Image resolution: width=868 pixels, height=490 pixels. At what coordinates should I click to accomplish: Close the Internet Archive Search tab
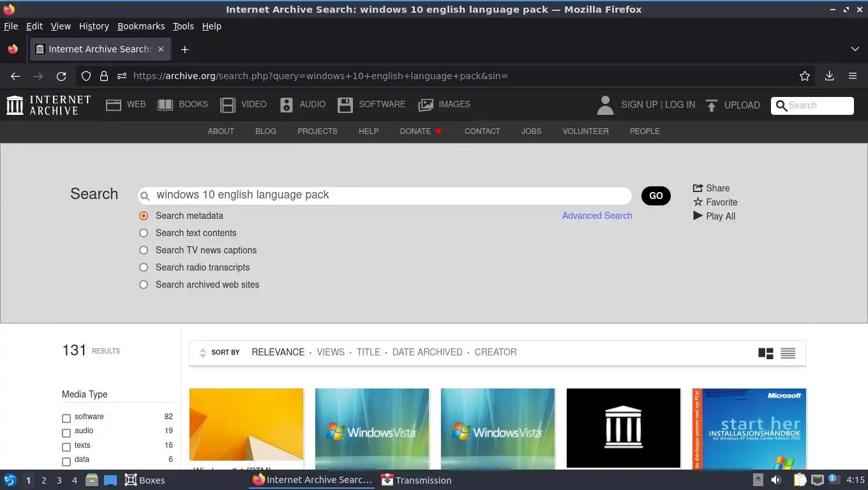coord(161,49)
